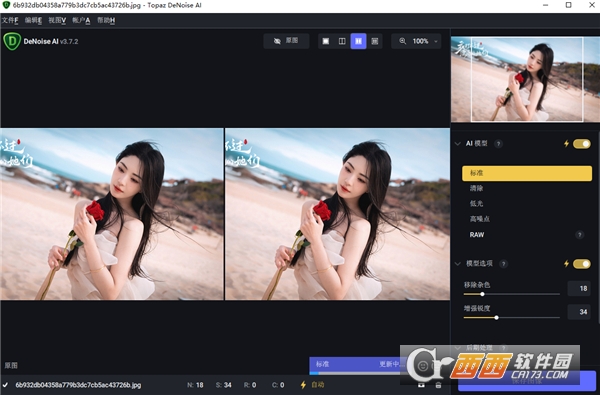Image resolution: width=600 pixels, height=395 pixels.
Task: Adjust the 增强锐度 slider
Action: pos(496,318)
